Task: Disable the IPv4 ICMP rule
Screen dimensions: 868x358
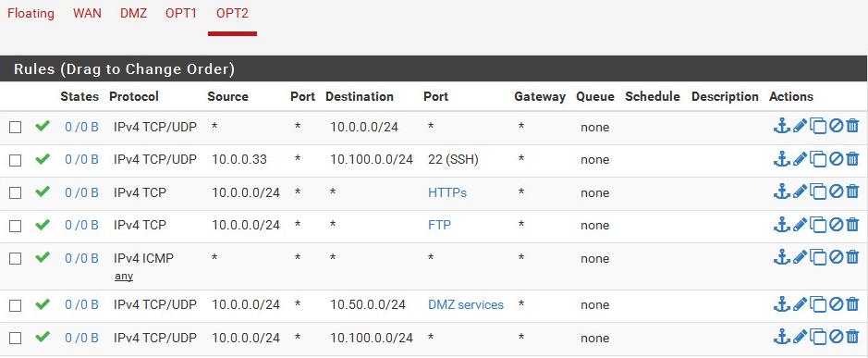Action: click(836, 258)
